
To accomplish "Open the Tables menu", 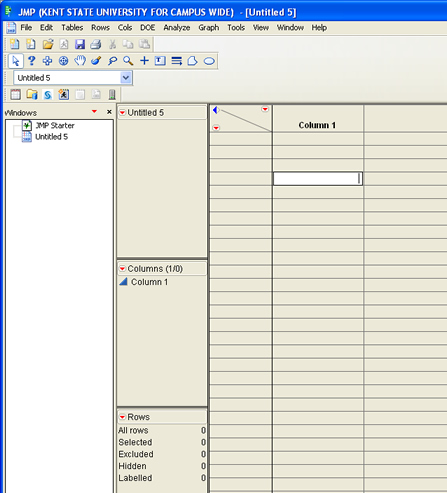I will (72, 28).
